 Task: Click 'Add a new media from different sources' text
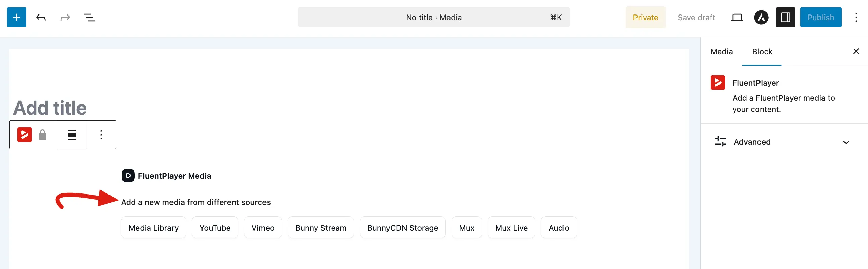pos(196,202)
